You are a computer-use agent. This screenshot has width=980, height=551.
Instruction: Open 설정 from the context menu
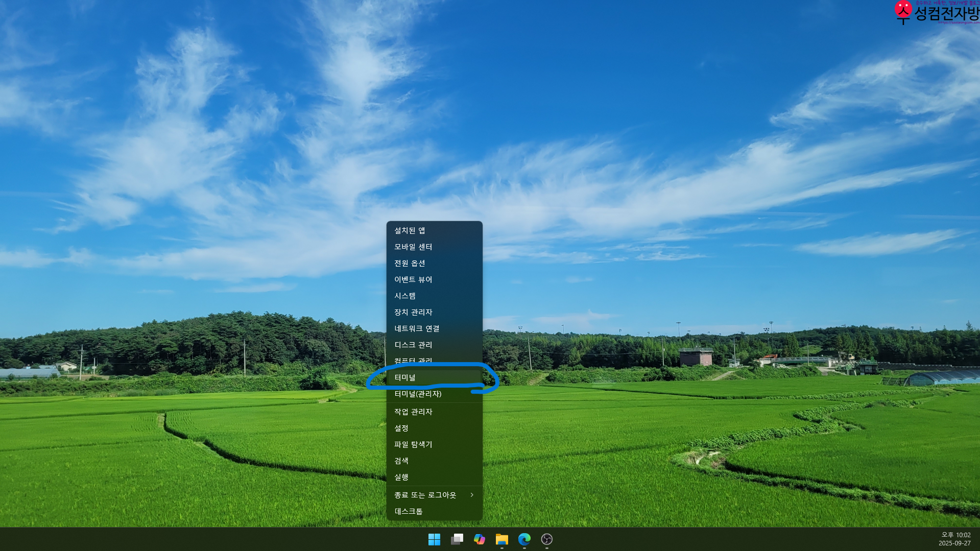coord(434,428)
